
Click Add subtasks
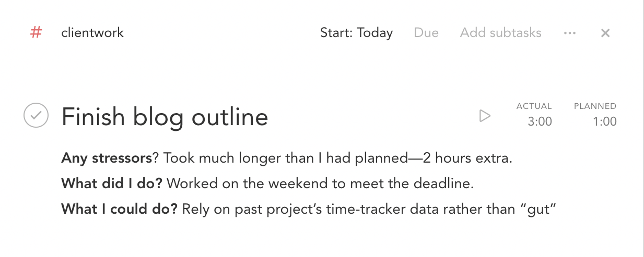click(x=500, y=33)
